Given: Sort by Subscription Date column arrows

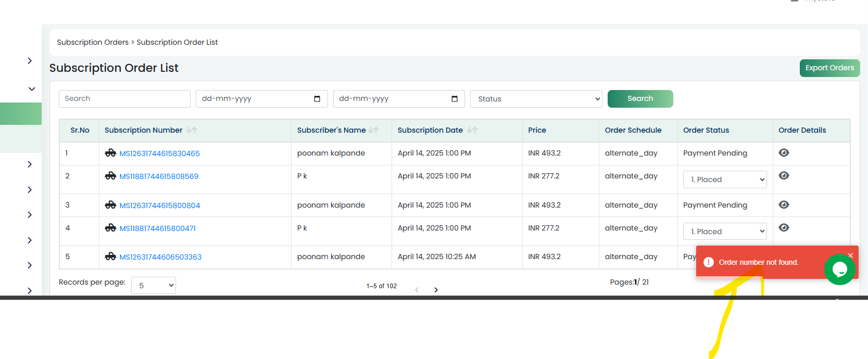Looking at the screenshot, I should tap(472, 130).
